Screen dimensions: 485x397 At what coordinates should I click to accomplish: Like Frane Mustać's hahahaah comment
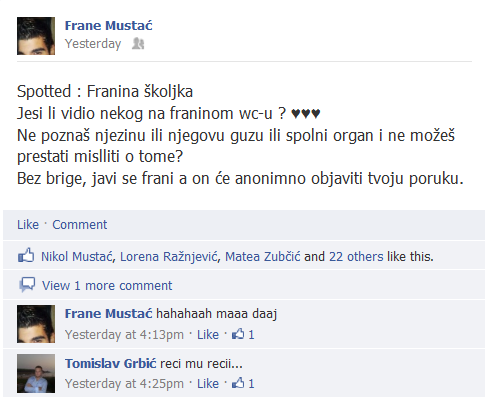click(208, 335)
